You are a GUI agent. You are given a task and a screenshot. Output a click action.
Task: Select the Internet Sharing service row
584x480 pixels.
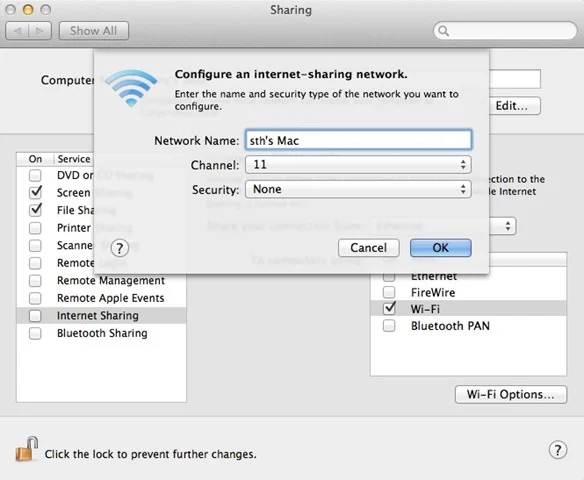pyautogui.click(x=101, y=316)
